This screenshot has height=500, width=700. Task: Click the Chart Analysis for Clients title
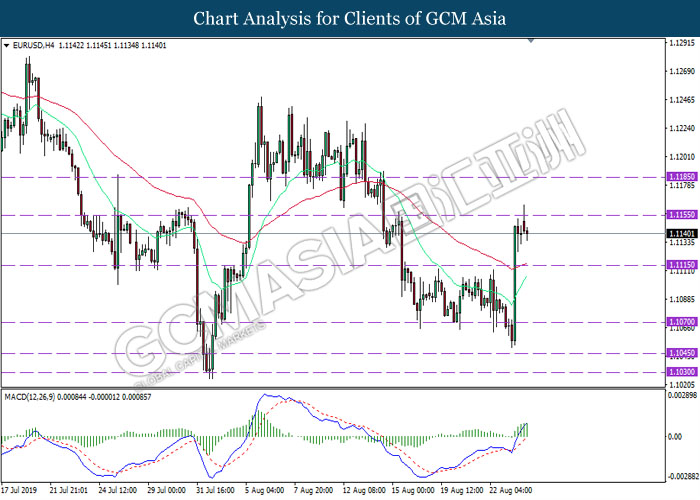point(350,19)
